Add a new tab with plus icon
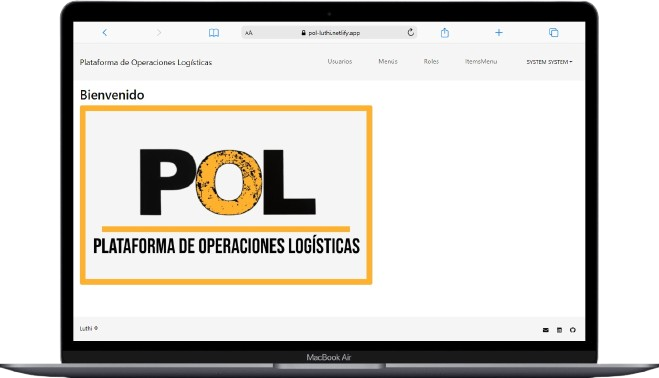Viewport: 659px width, 378px height. pyautogui.click(x=499, y=32)
